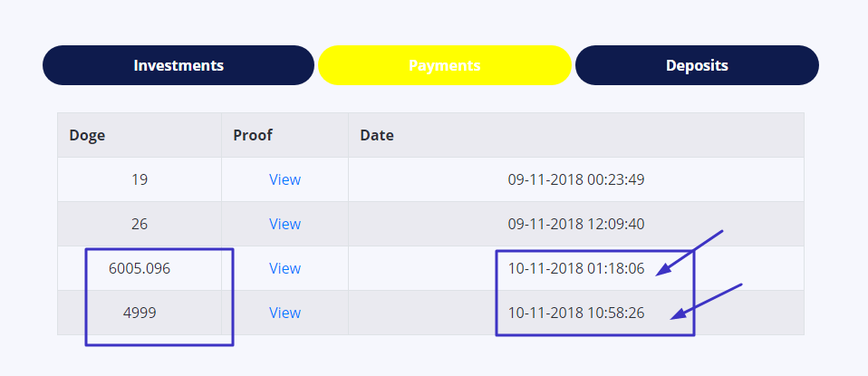868x376 pixels.
Task: Select the 26 Doge amount cell
Action: [140, 224]
